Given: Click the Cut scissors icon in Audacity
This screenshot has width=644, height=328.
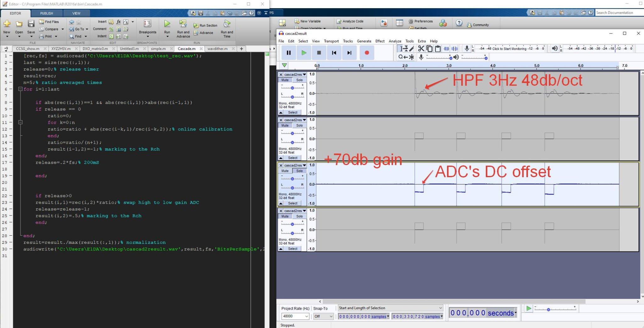Looking at the screenshot, I should (421, 48).
